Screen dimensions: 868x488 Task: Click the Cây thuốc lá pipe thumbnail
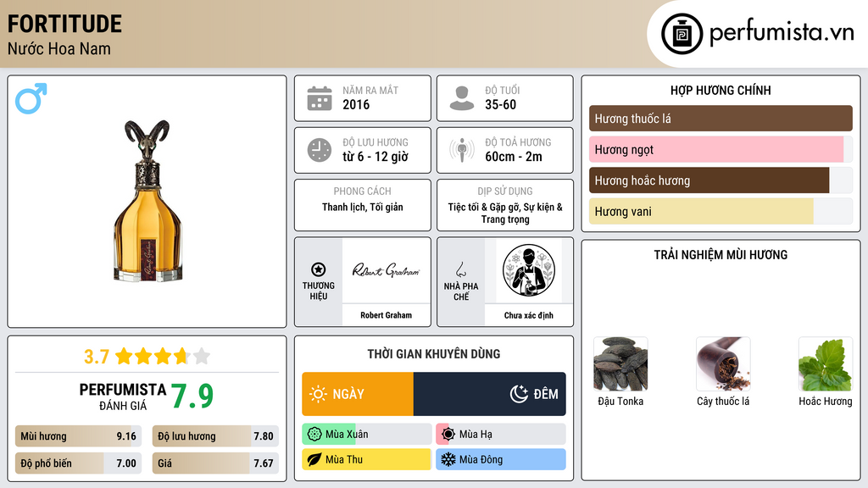click(x=723, y=364)
